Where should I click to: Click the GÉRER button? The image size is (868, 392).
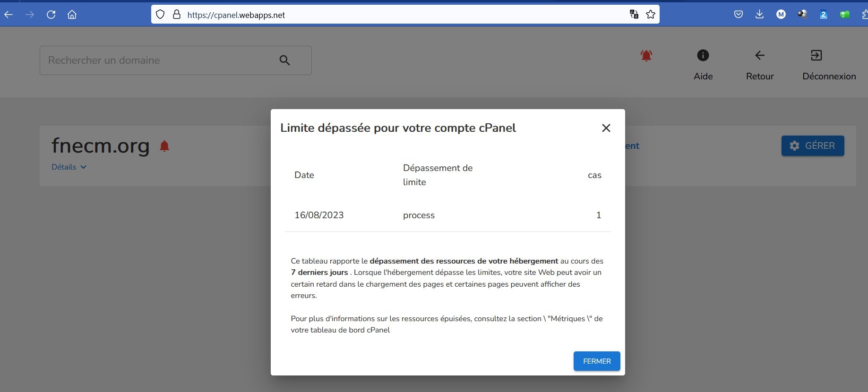(x=813, y=145)
